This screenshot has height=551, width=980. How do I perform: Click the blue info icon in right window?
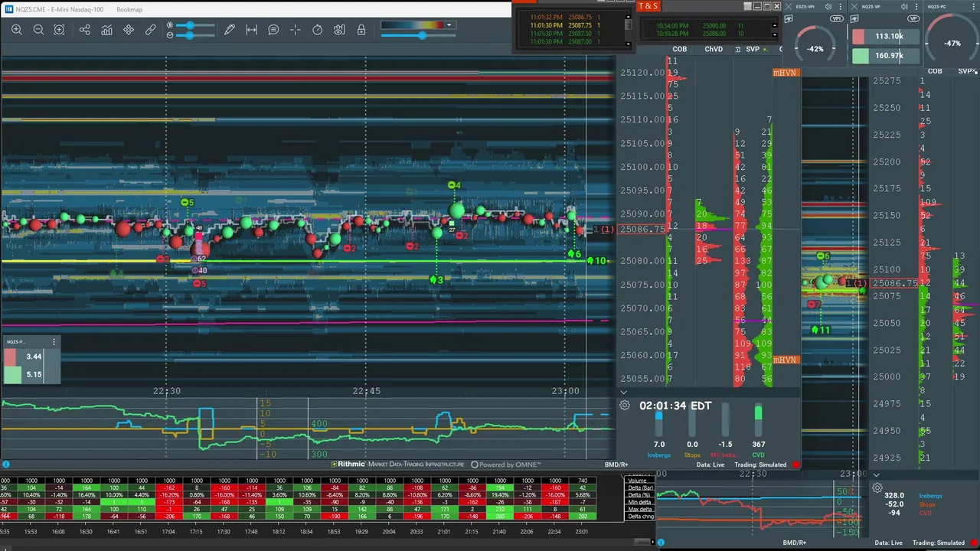[x=661, y=543]
